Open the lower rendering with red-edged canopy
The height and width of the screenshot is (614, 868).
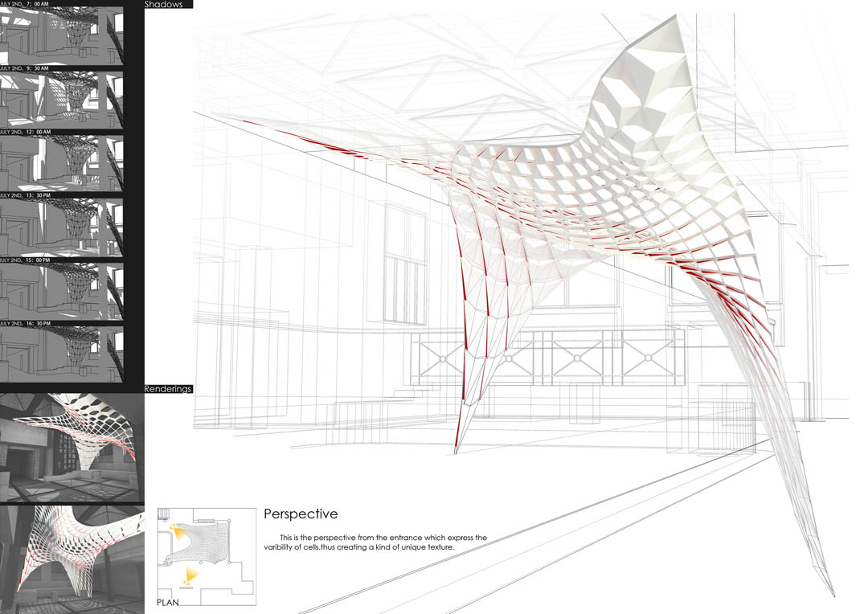(x=72, y=557)
